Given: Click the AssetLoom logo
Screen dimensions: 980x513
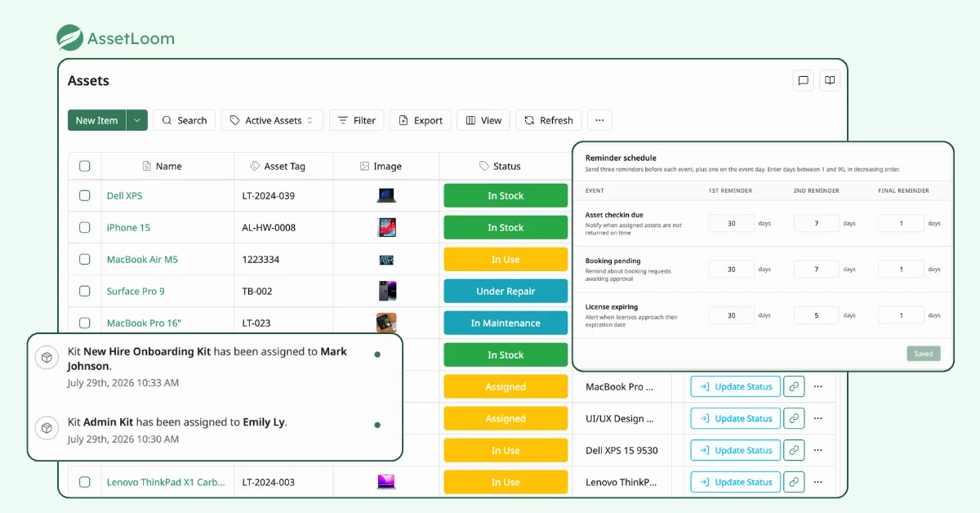Looking at the screenshot, I should (115, 38).
